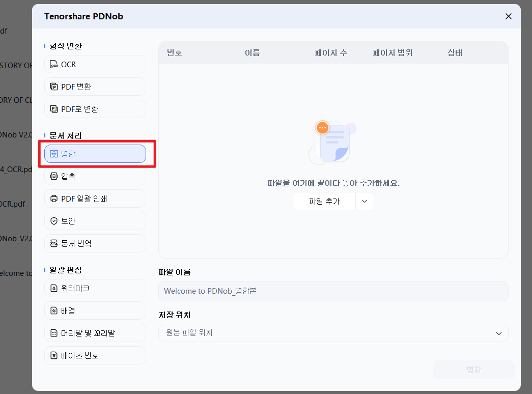Click the PDF 변환 icon

coord(54,87)
